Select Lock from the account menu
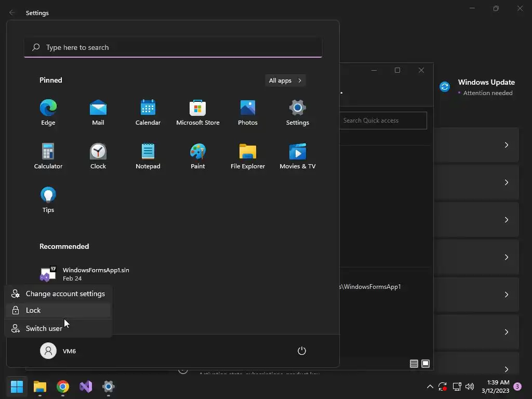The width and height of the screenshot is (532, 399). (58, 310)
